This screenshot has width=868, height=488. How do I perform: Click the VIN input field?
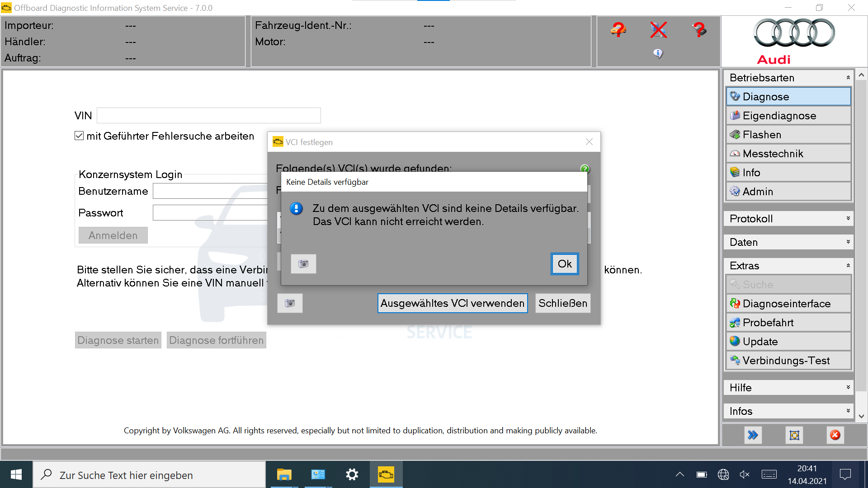pos(209,116)
